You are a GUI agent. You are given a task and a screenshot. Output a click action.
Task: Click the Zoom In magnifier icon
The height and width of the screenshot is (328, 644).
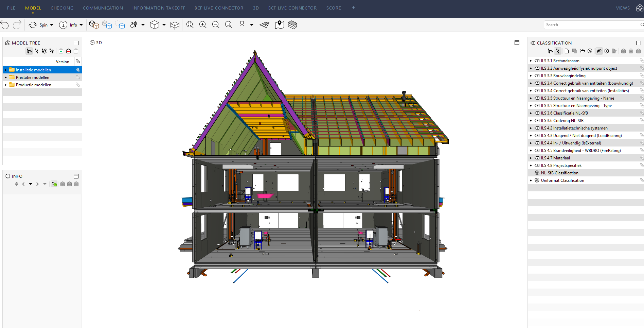[x=203, y=25]
